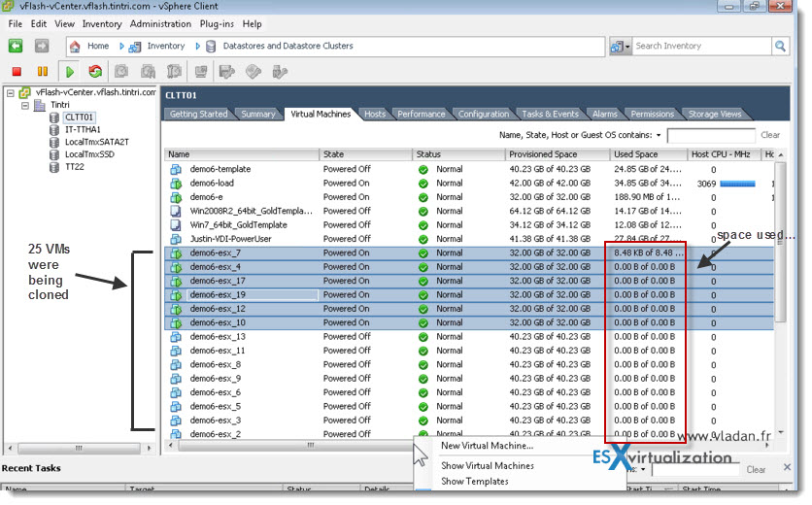Select TT22 datastore in tree

(x=75, y=167)
